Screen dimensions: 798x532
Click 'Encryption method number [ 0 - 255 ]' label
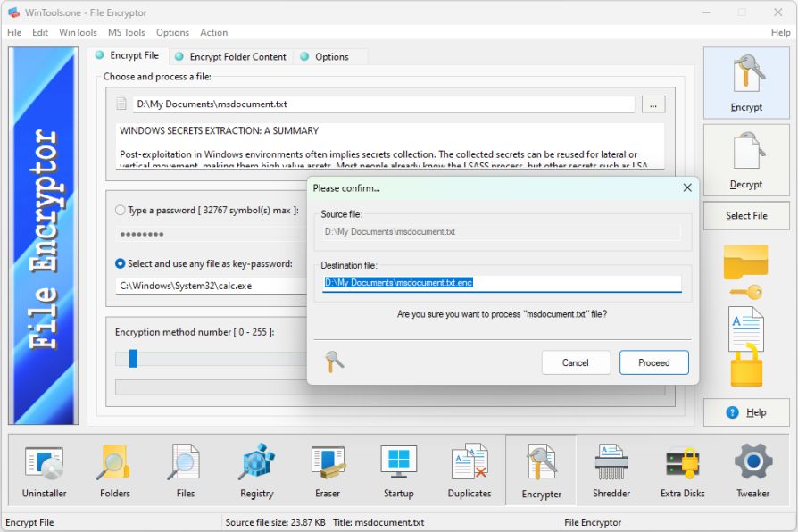(x=195, y=332)
